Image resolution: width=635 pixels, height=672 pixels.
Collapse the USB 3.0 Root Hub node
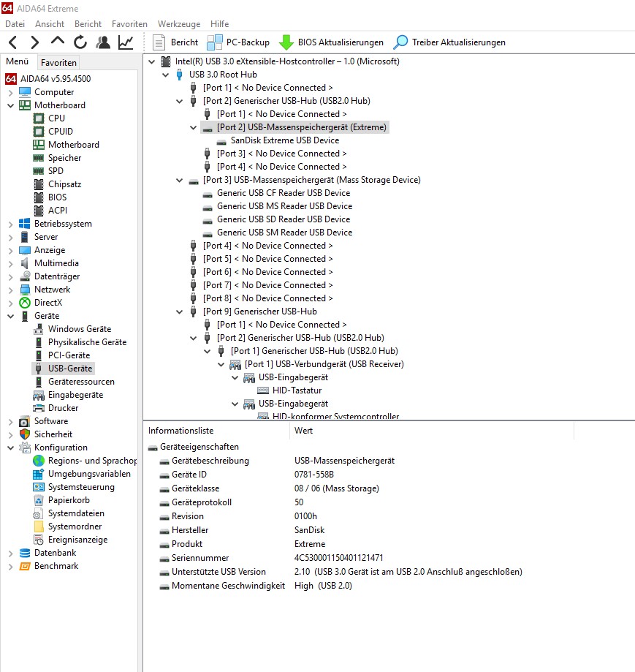point(166,75)
